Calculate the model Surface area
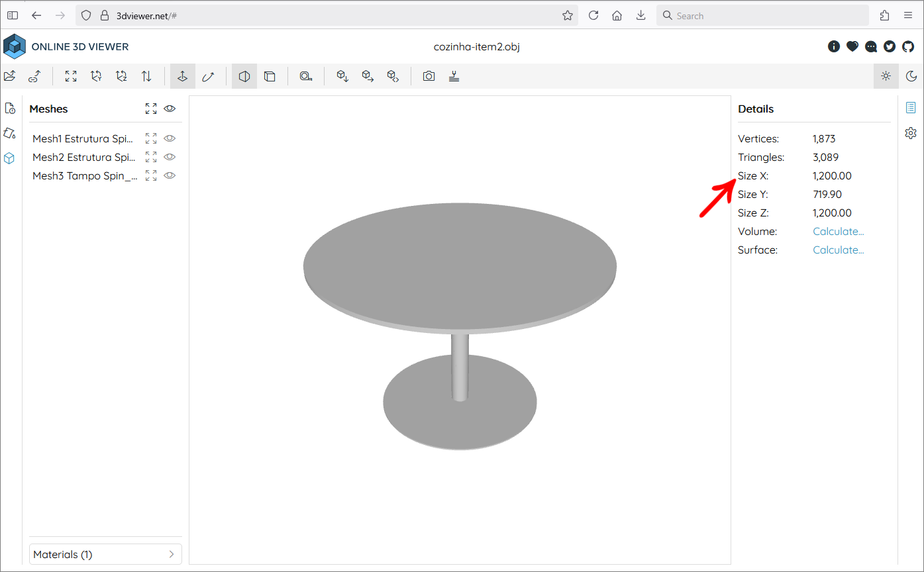The width and height of the screenshot is (924, 572). (839, 250)
